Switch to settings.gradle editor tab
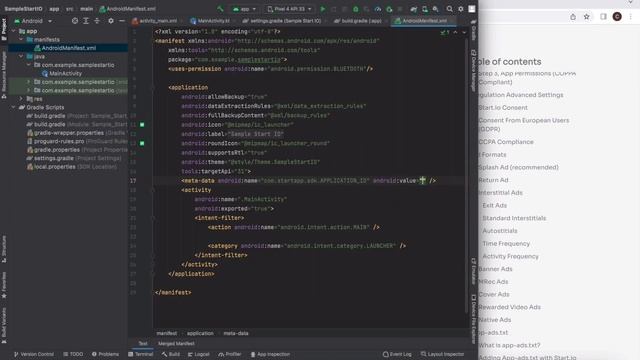The width and height of the screenshot is (640, 360). (x=282, y=21)
